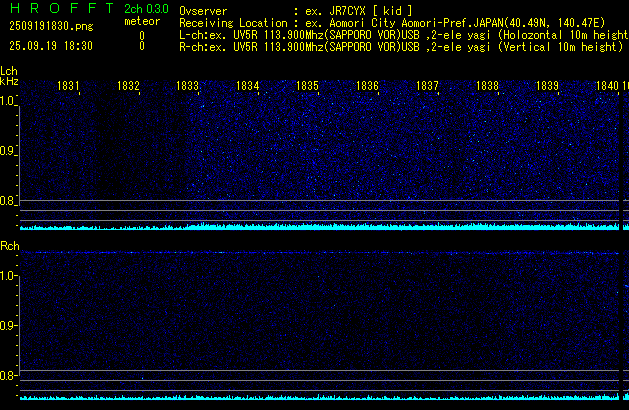Select the 2ch 0.30 version label
This screenshot has width=629, height=410.
click(x=145, y=8)
